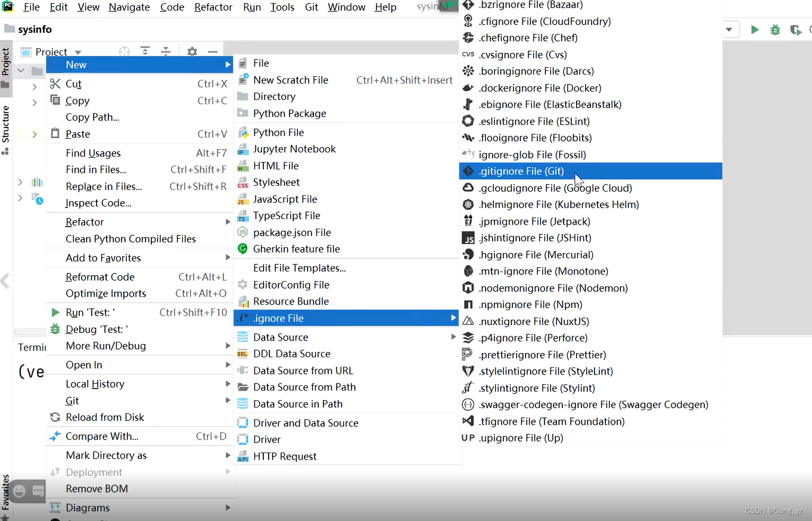Open the Project view dropdown arrow
The width and height of the screenshot is (812, 521).
pos(77,52)
